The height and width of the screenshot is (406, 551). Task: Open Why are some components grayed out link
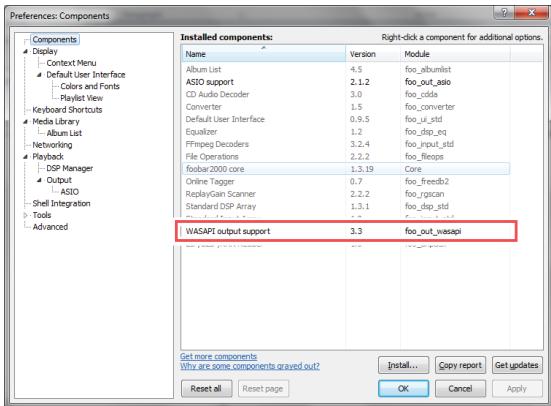point(250,366)
